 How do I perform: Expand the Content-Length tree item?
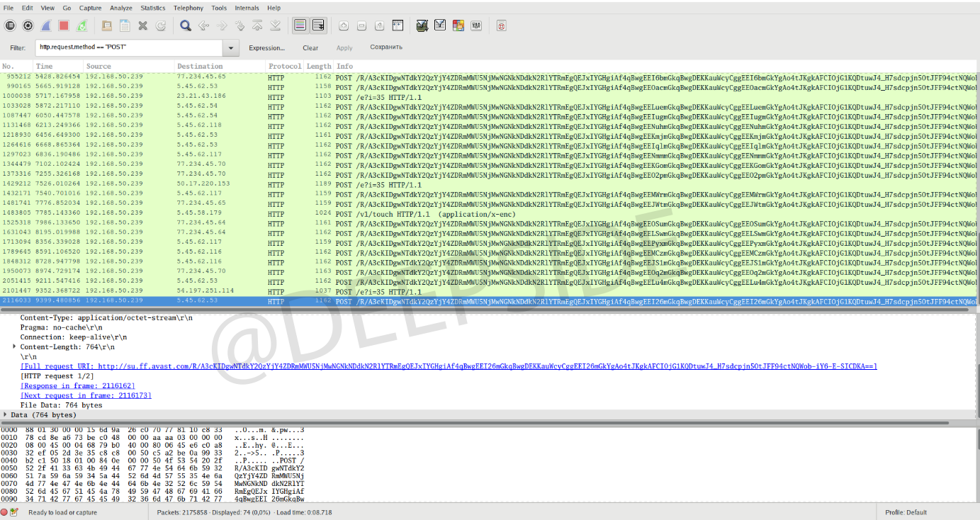coord(16,347)
